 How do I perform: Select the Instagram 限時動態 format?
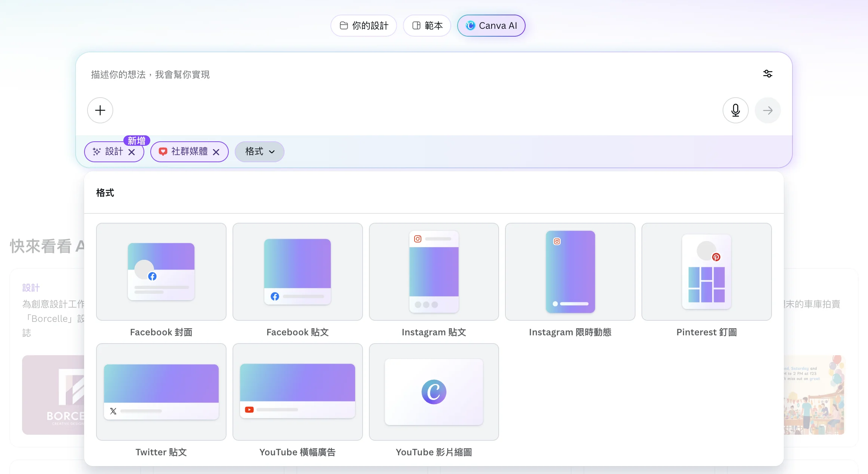tap(570, 272)
